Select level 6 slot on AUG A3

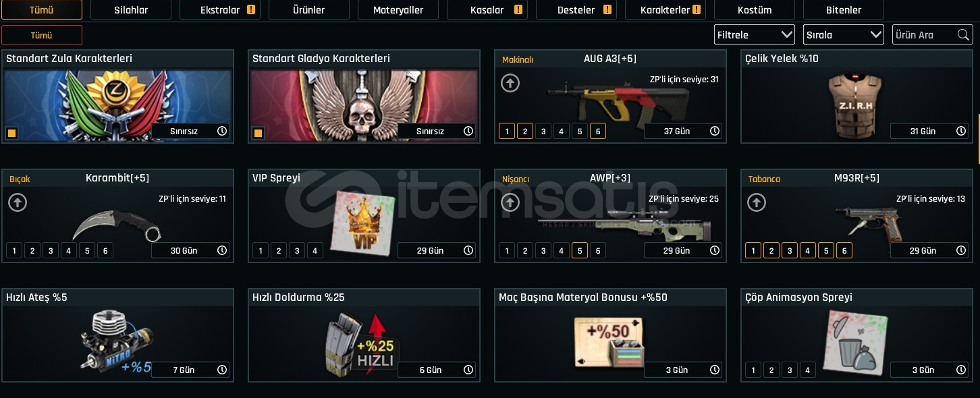pyautogui.click(x=597, y=131)
